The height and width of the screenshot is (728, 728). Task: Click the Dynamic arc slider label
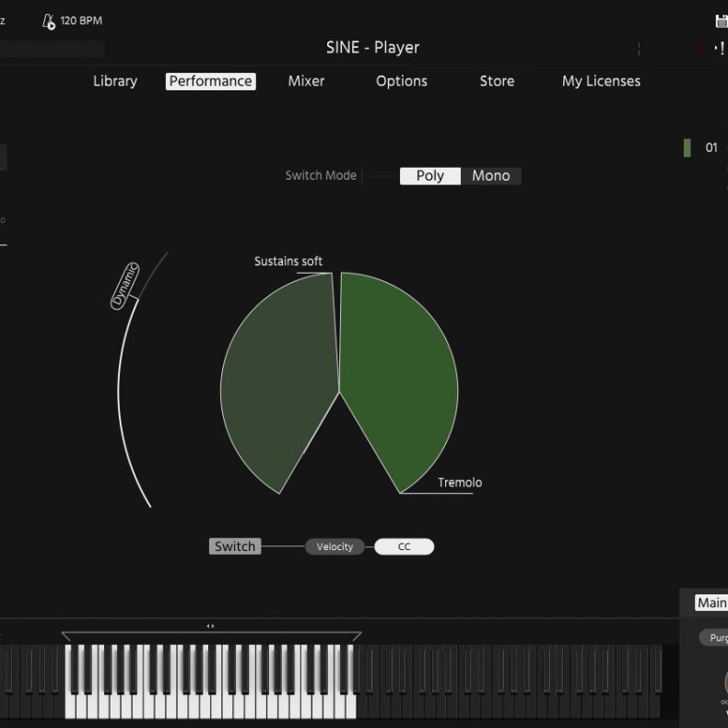(125, 286)
